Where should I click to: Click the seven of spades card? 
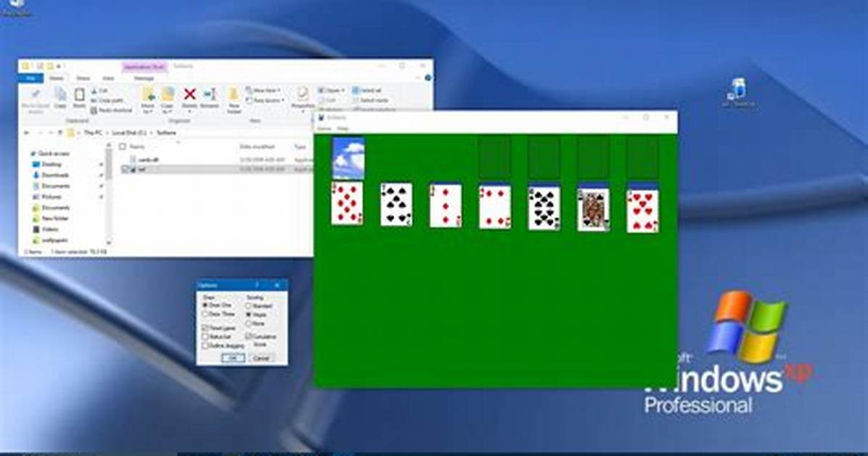[x=396, y=205]
